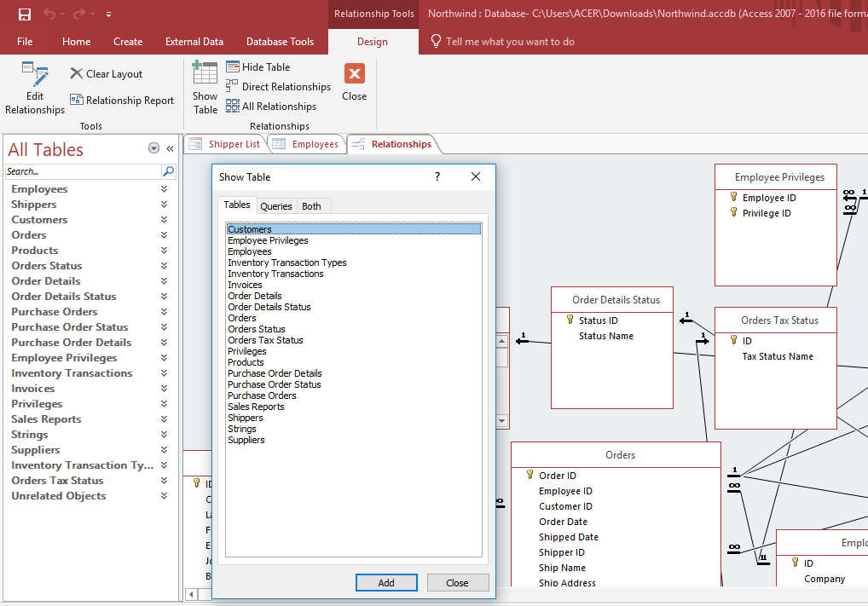Expand the Purchase Orders navigation group
868x606 pixels.
point(164,312)
